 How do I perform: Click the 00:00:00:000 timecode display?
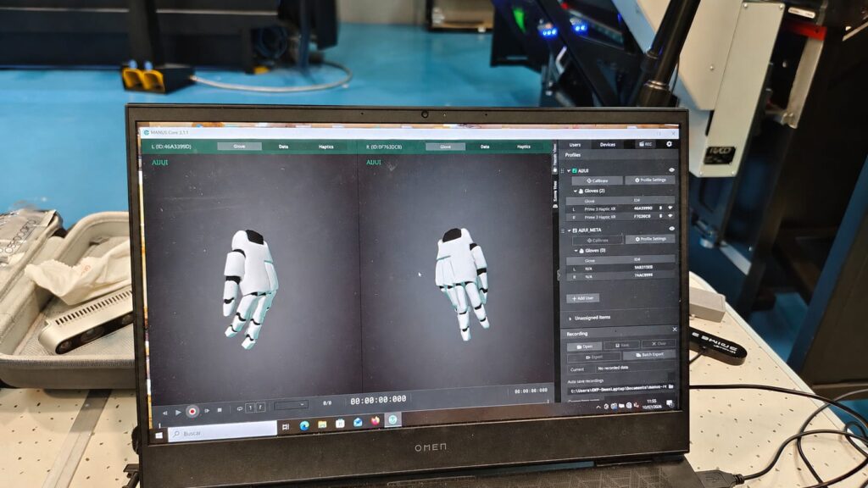pyautogui.click(x=378, y=400)
